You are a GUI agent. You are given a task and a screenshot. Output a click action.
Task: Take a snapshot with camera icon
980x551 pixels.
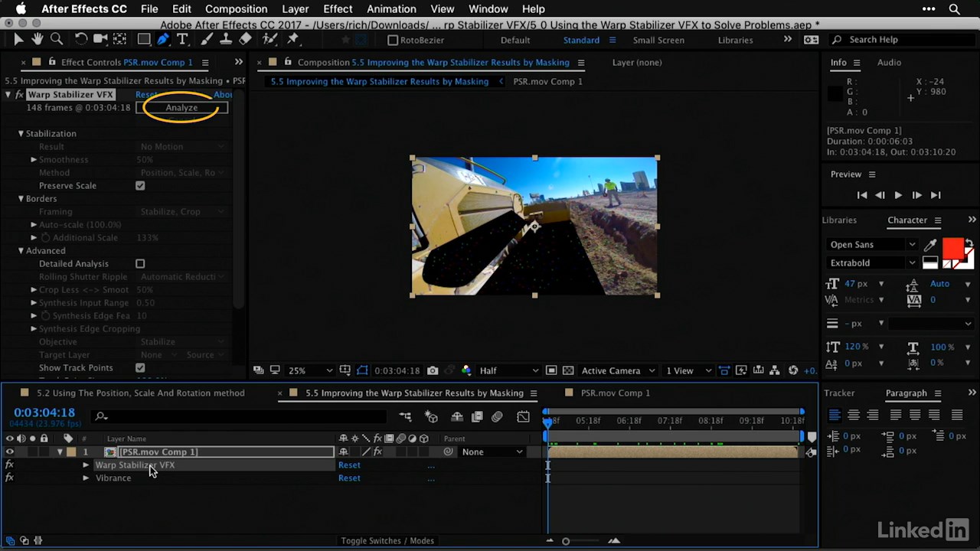click(x=433, y=370)
